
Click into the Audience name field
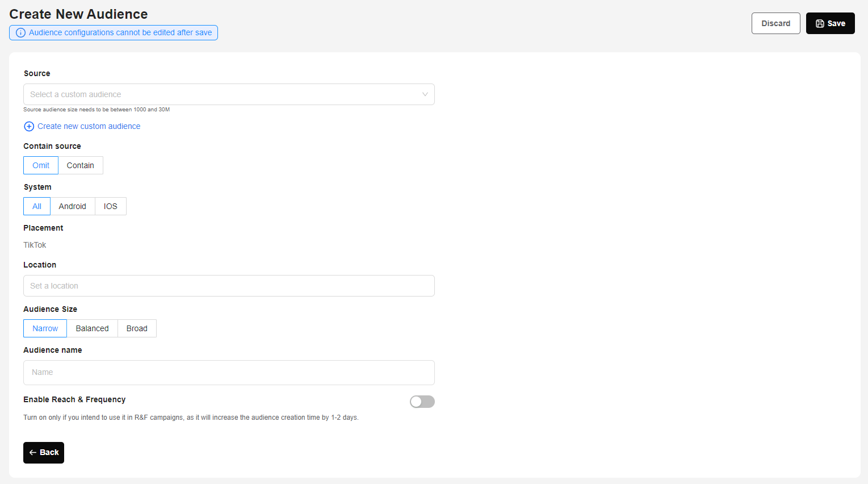(x=229, y=373)
